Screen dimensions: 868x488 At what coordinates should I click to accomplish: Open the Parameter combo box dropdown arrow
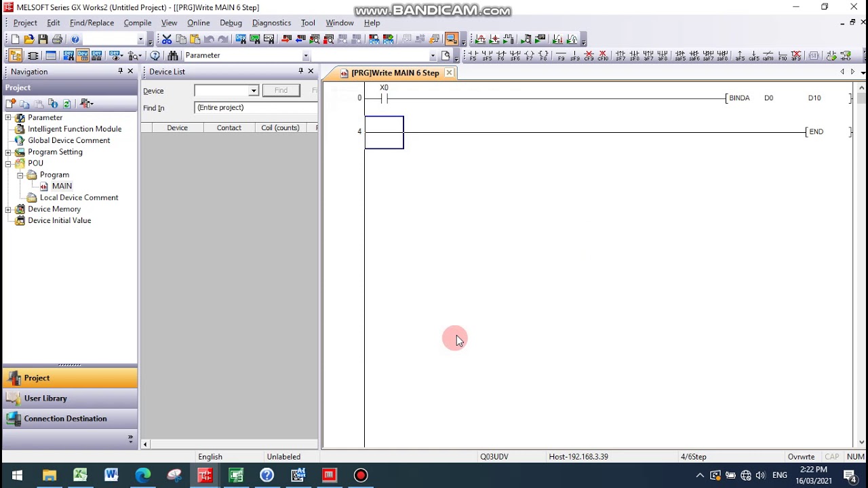pos(306,56)
